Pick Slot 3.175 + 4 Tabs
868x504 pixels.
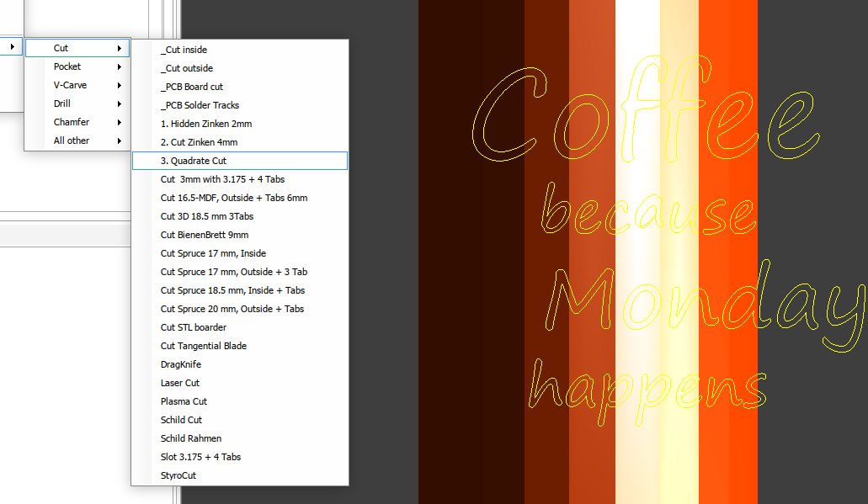(240, 458)
